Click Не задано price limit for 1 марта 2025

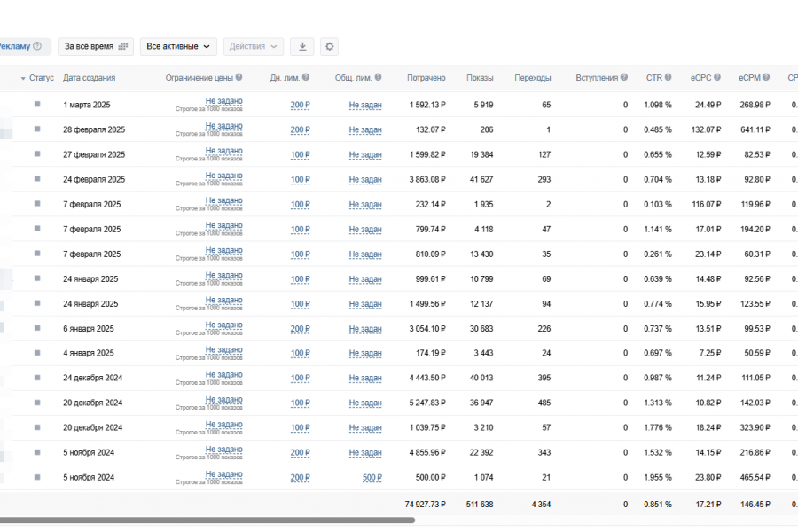[224, 101]
